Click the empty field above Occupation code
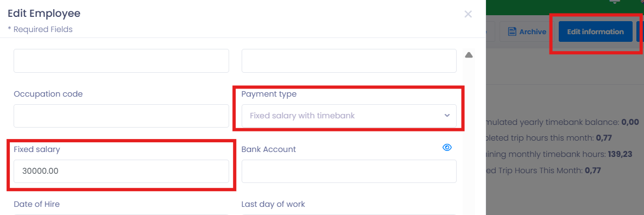Viewport: 644px width, 215px height. coord(121,61)
